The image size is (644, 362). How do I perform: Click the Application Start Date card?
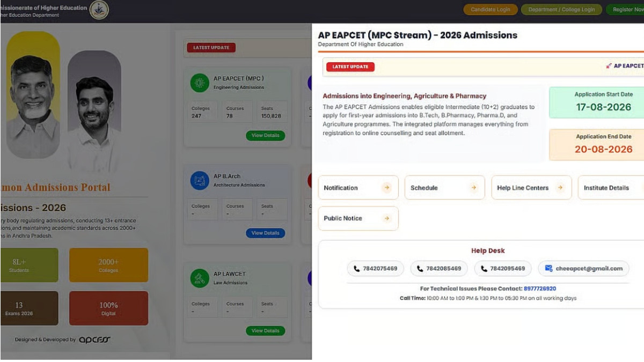(x=597, y=102)
